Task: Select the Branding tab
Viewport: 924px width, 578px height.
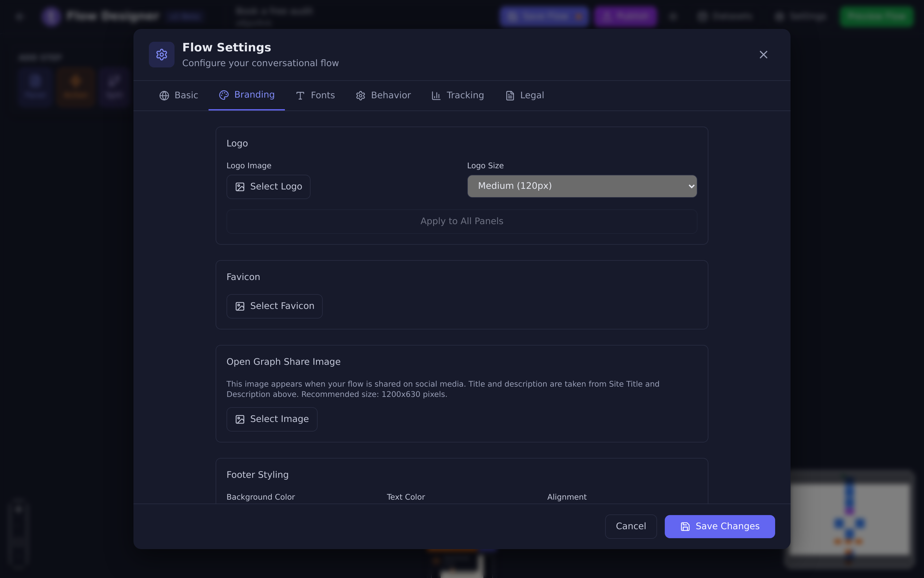Action: click(247, 95)
